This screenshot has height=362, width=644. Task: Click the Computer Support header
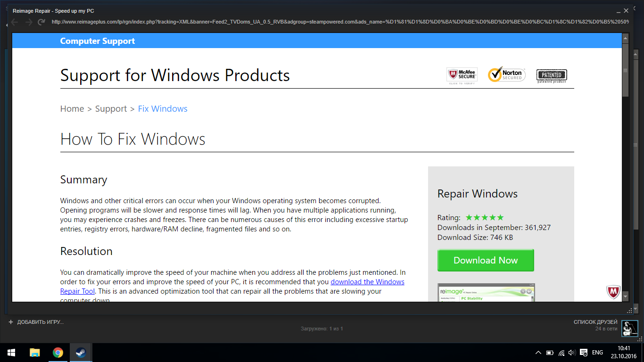(98, 41)
